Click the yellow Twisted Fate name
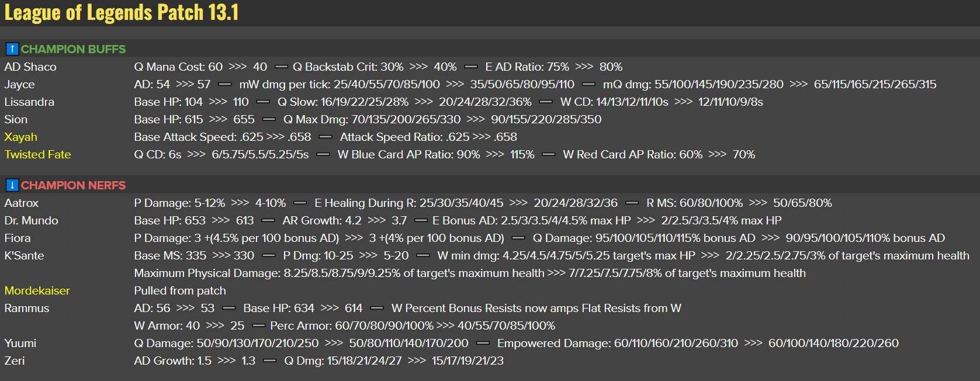Screen dimensions: 980x381 click(x=37, y=154)
